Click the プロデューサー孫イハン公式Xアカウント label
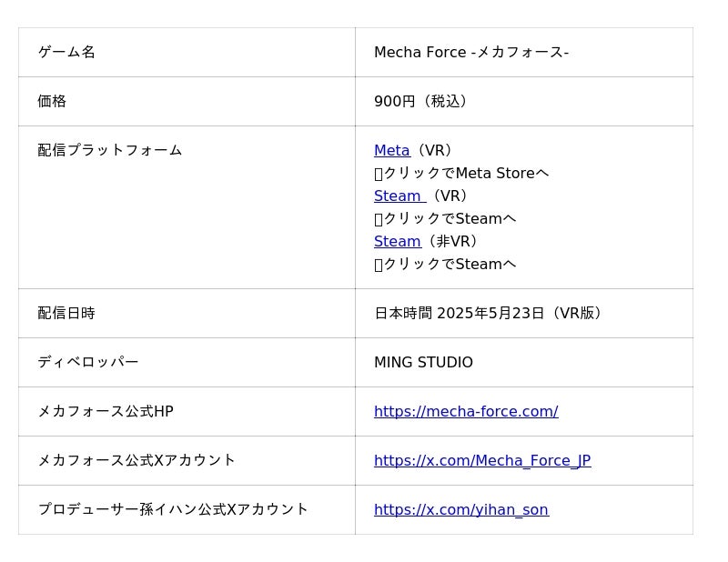 173,510
